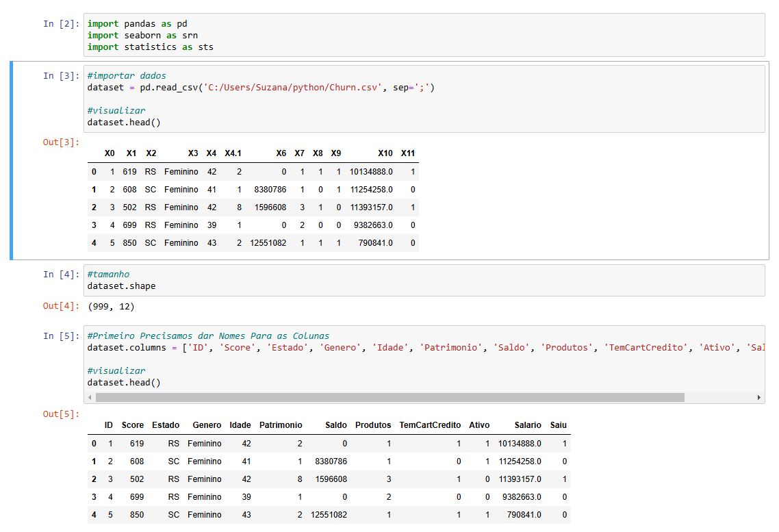Click the pd.read_csv line in cell 3
This screenshot has width=779, height=532.
pyautogui.click(x=261, y=88)
